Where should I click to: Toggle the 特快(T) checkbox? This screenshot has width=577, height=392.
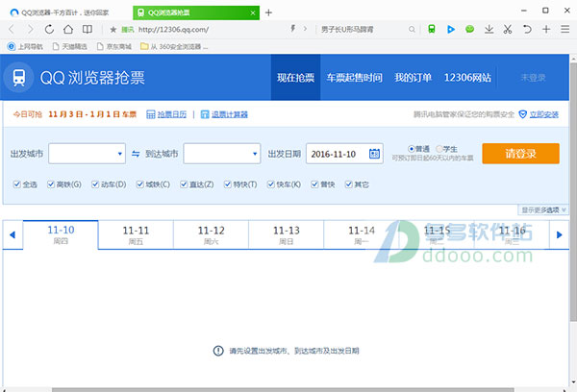(227, 184)
